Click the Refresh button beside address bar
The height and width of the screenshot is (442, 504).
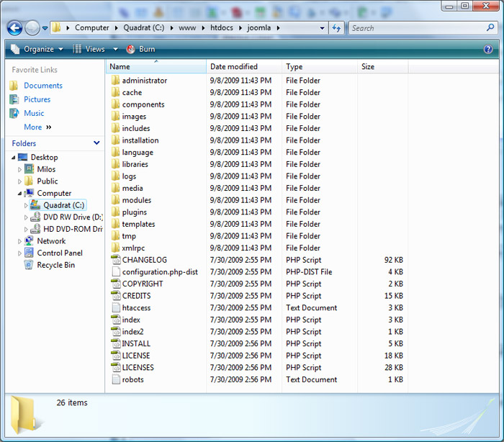pos(336,28)
